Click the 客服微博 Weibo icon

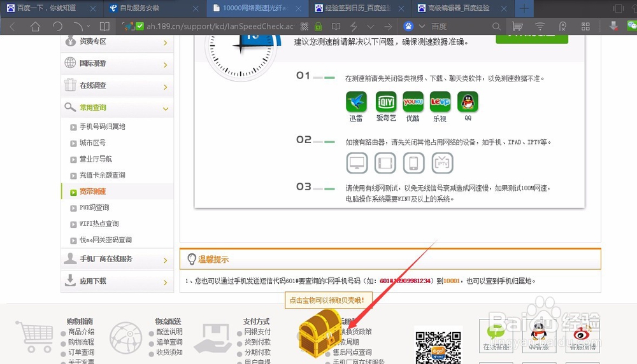(583, 336)
